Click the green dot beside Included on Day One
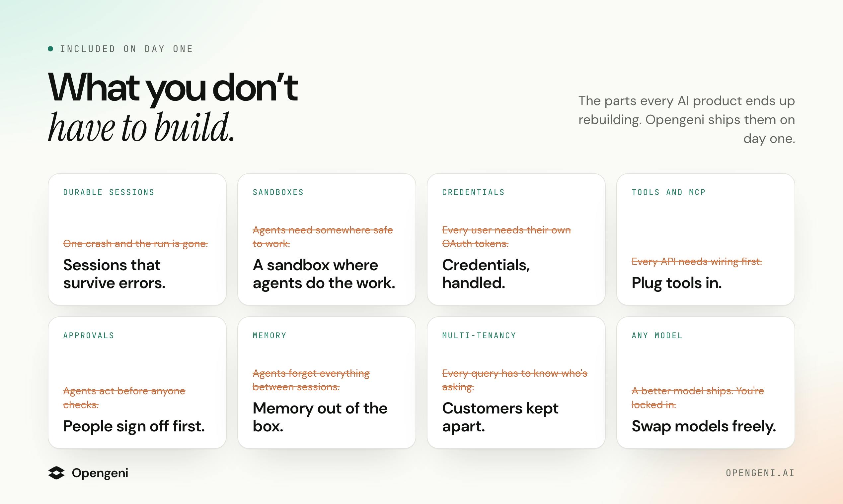This screenshot has width=843, height=504. click(x=50, y=49)
